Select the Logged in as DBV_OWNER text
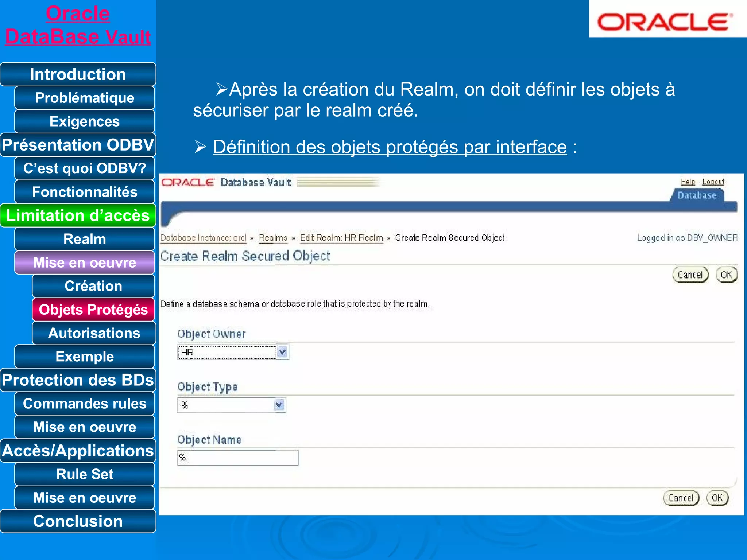Screen dimensions: 747x560 [688, 238]
